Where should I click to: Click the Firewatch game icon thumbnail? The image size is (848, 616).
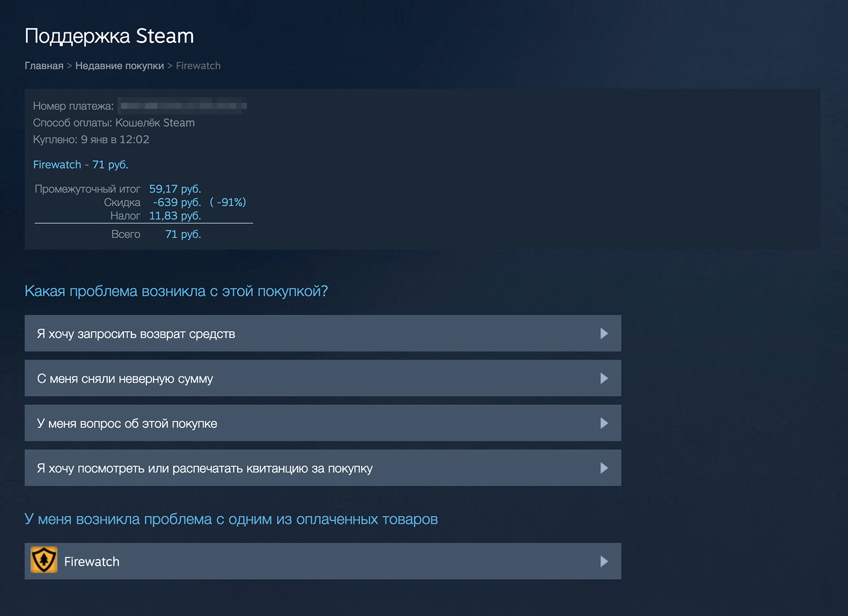coord(44,560)
